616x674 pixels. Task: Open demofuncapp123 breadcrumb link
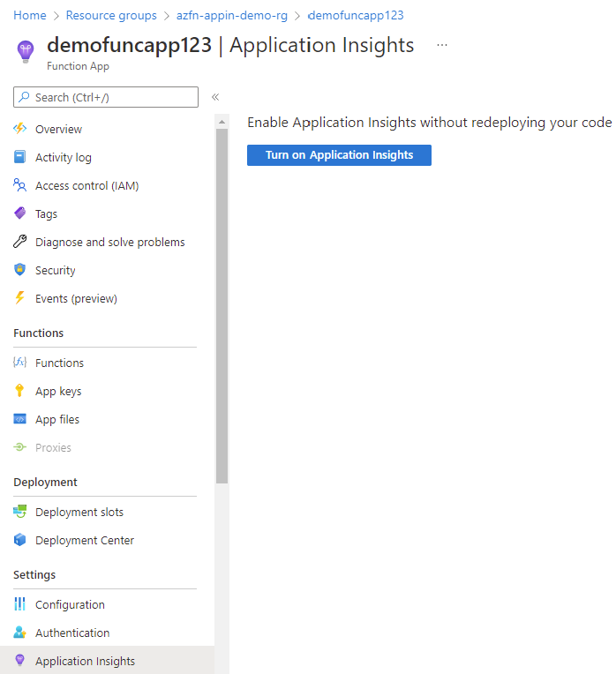click(356, 16)
